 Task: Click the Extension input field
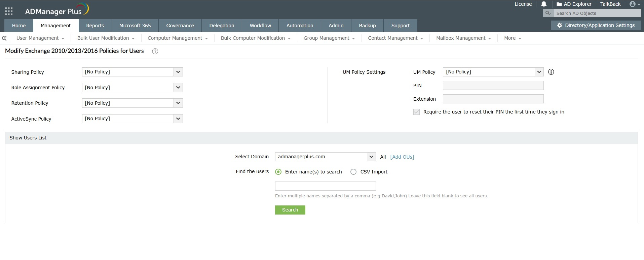click(493, 99)
